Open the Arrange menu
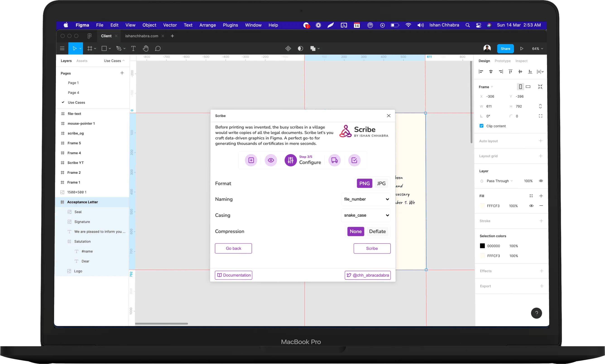The width and height of the screenshot is (605, 364). (x=207, y=25)
